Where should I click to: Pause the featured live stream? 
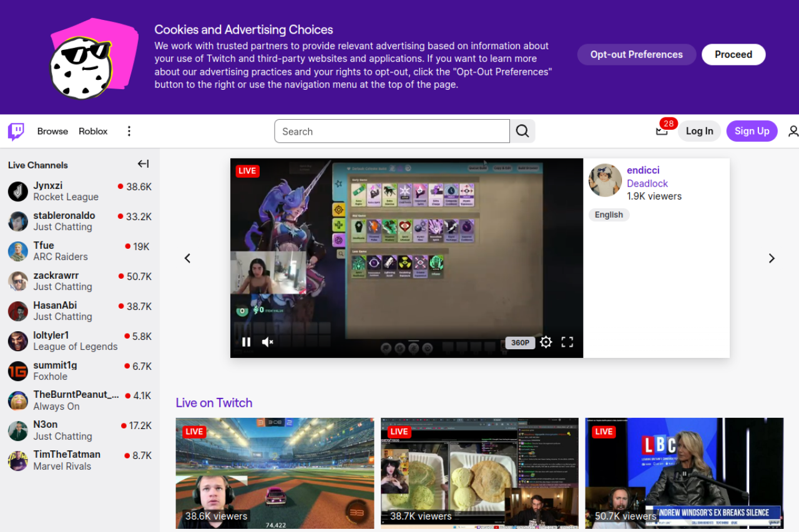(246, 342)
